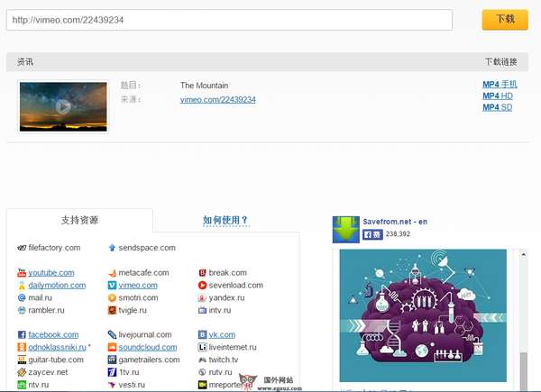Click the scrollbar up arrow

(x=523, y=255)
